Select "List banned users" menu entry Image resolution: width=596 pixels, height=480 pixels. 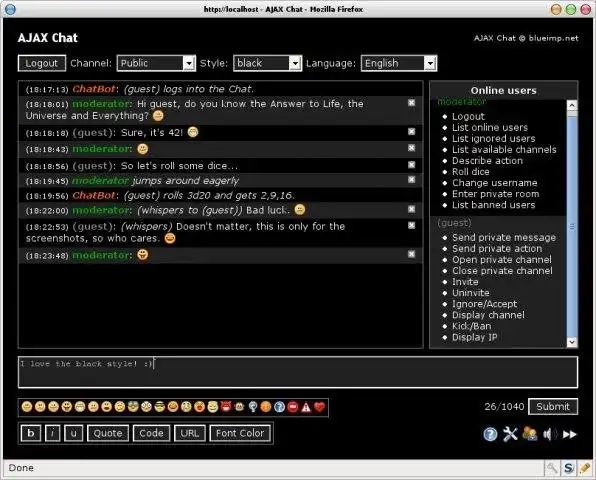point(493,205)
